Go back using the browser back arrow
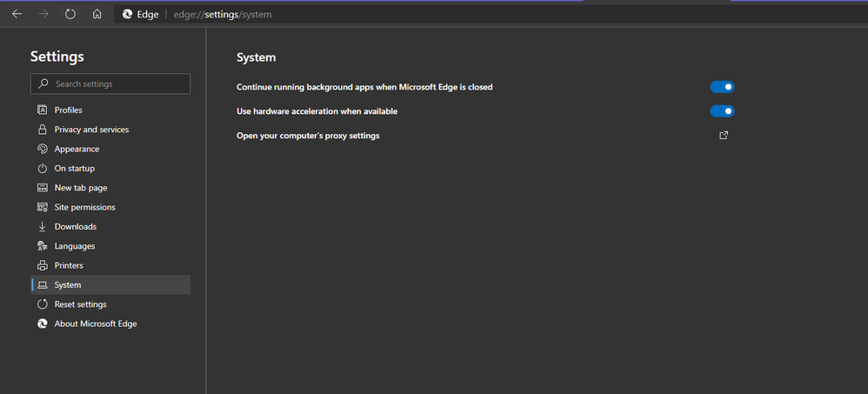This screenshot has width=868, height=394. coord(17,15)
